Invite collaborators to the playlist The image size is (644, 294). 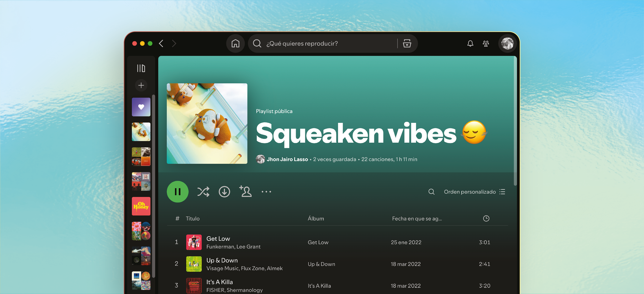245,191
